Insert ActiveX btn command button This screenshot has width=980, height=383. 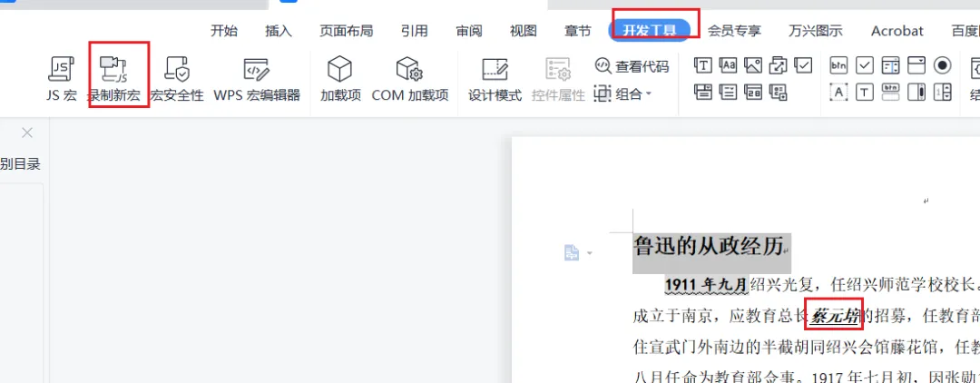pos(838,65)
